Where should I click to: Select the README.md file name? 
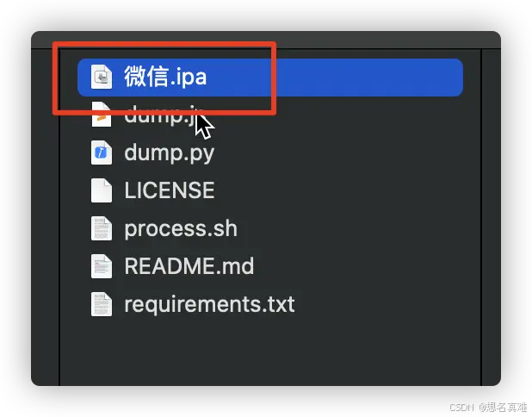tap(189, 266)
